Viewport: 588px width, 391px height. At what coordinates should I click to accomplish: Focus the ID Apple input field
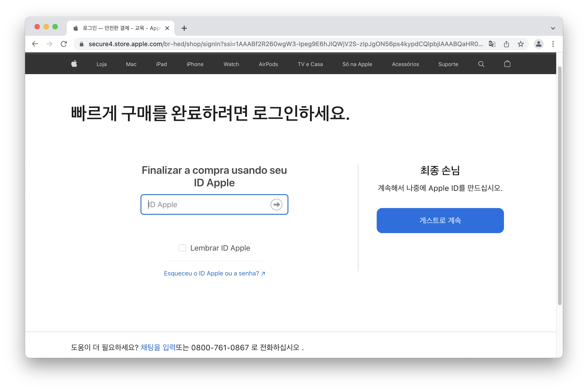(x=214, y=204)
